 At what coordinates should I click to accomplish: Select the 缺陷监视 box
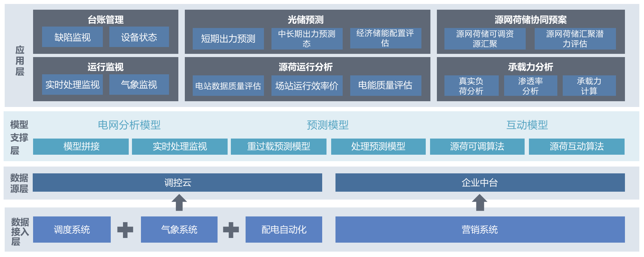tap(72, 37)
